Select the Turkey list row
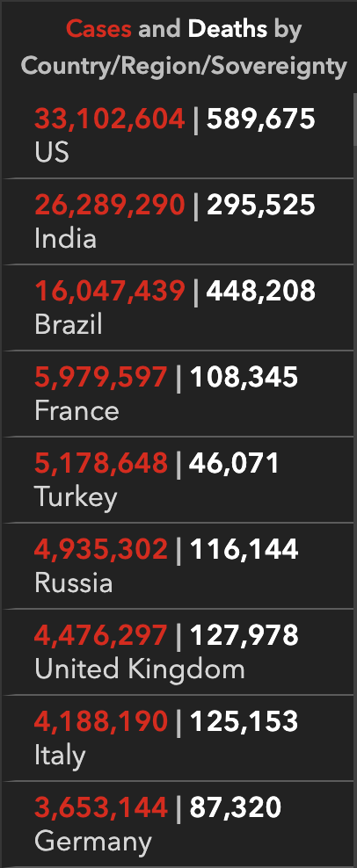 coord(178,480)
